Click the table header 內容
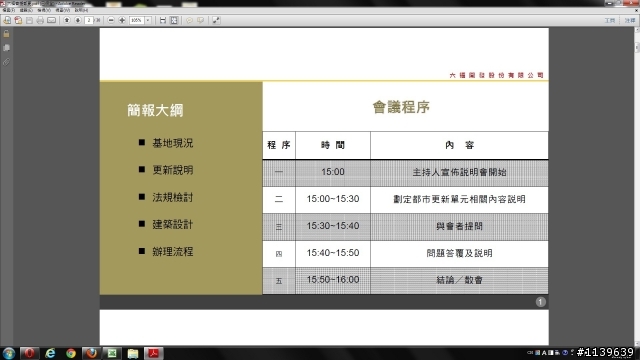The height and width of the screenshot is (360, 640). pyautogui.click(x=460, y=145)
